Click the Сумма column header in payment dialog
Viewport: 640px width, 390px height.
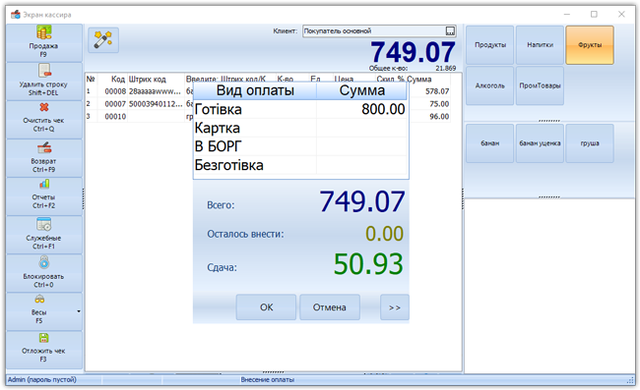coord(362,91)
